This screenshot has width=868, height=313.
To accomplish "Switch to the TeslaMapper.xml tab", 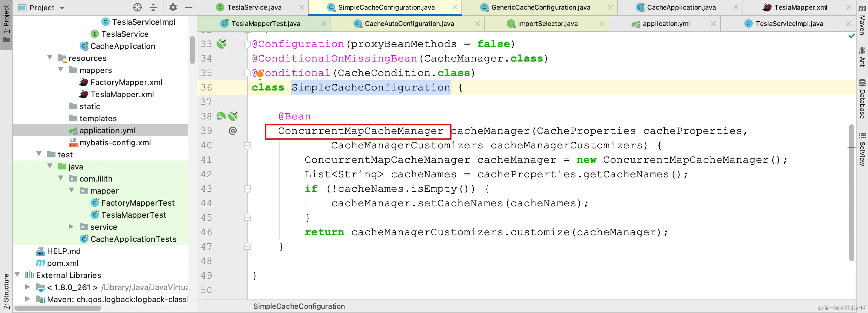I will click(x=801, y=8).
